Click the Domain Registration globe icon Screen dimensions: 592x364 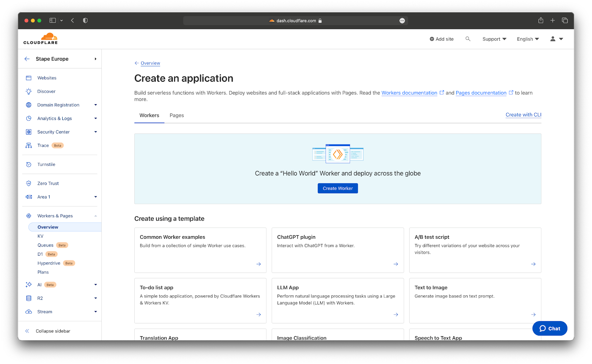28,105
